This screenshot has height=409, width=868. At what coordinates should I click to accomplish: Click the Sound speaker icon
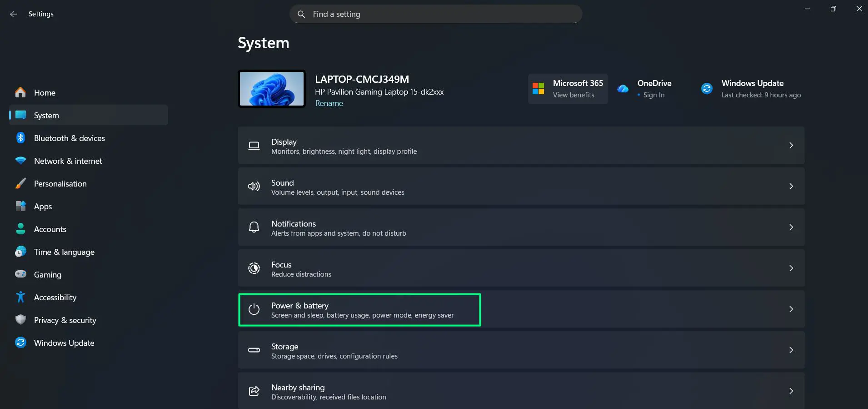(x=254, y=187)
